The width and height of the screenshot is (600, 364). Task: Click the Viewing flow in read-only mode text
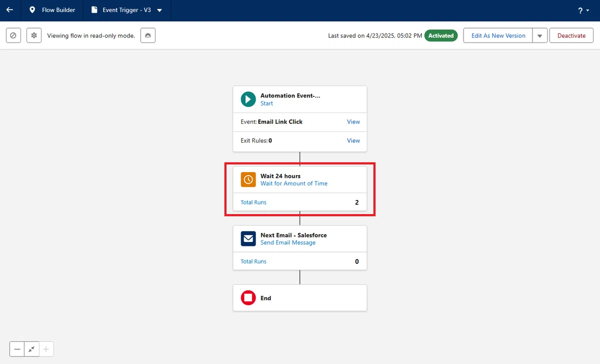[91, 35]
